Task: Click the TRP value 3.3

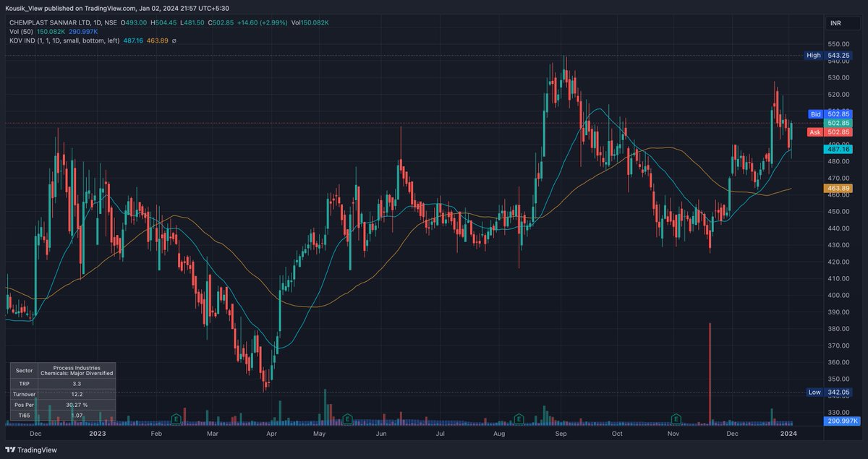Action: 77,383
